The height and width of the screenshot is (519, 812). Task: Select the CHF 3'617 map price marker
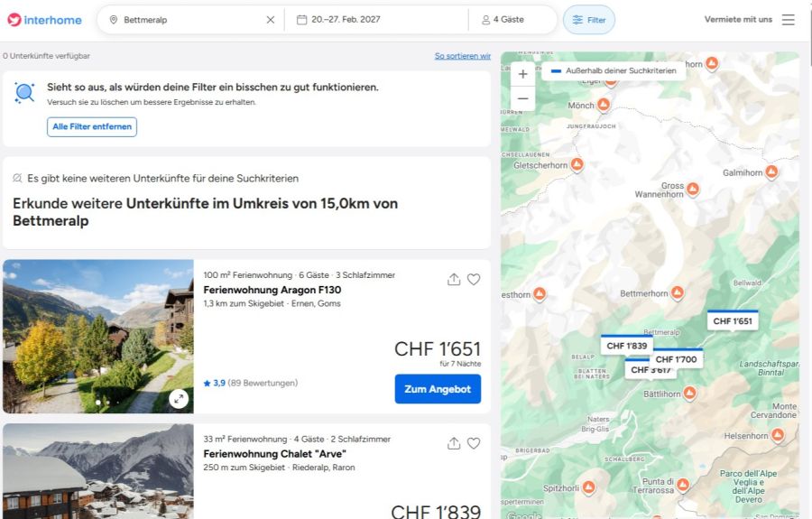650,370
